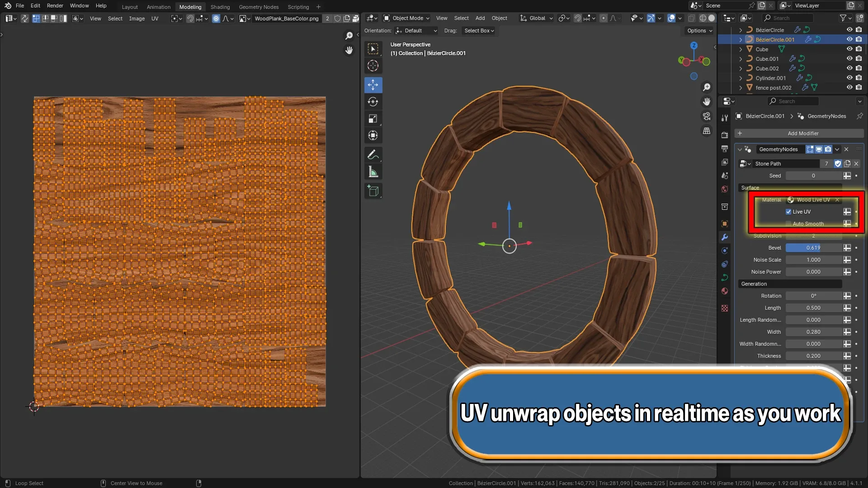Switch to the Shading workspace tab

(x=220, y=7)
